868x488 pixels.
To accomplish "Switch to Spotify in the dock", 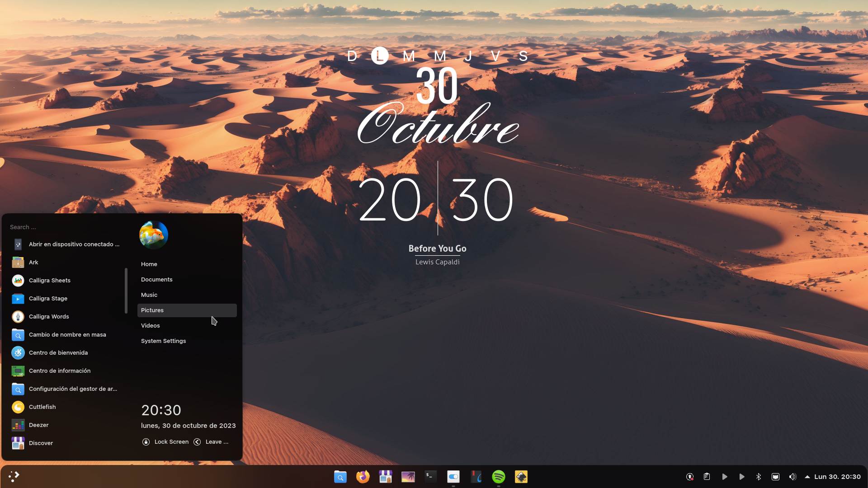I will pos(499,477).
